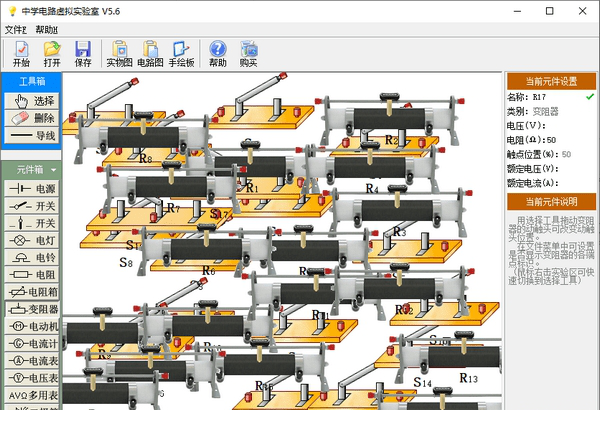Open the 帮助 menu in menu bar
The width and height of the screenshot is (600, 426).
coord(47,30)
